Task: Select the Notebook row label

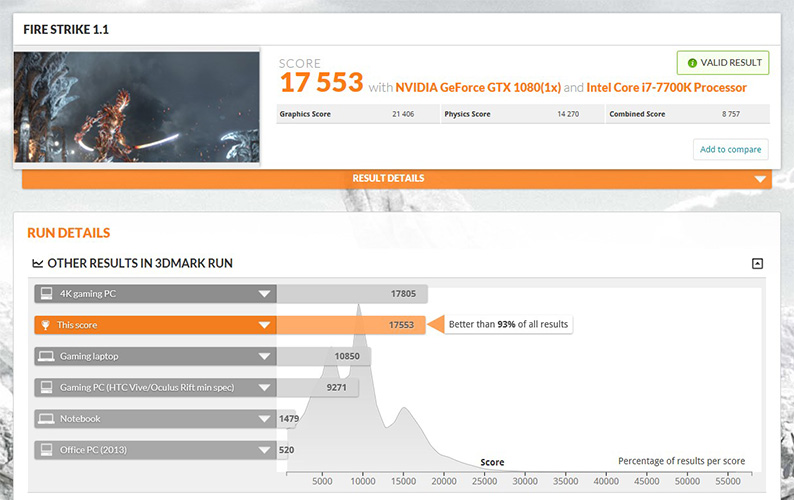Action: (x=80, y=419)
